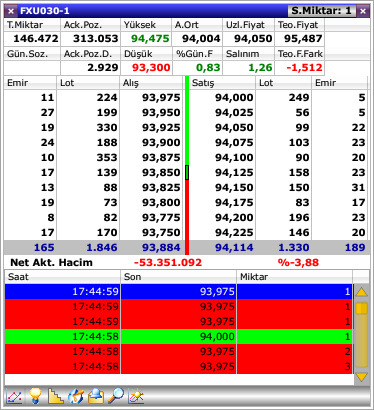The height and width of the screenshot is (410, 374).
Task: Open the alarm bell icon
Action: coord(96,396)
